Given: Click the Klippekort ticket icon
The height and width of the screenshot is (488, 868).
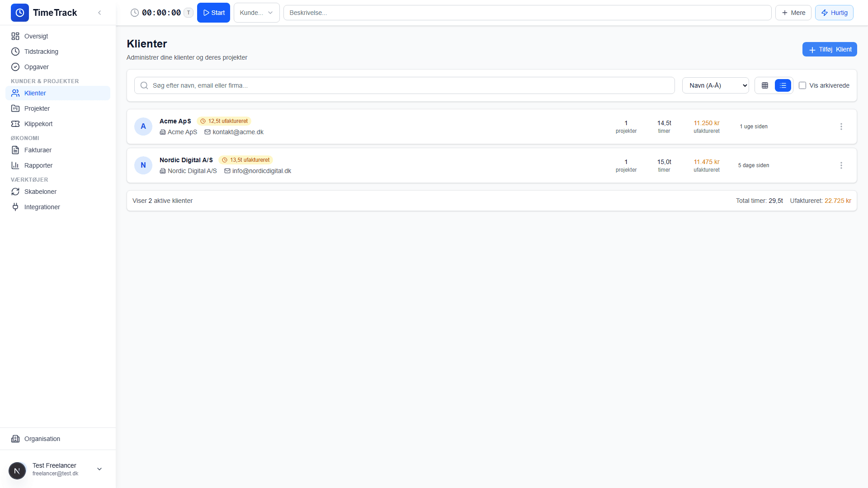Looking at the screenshot, I should pyautogui.click(x=15, y=124).
